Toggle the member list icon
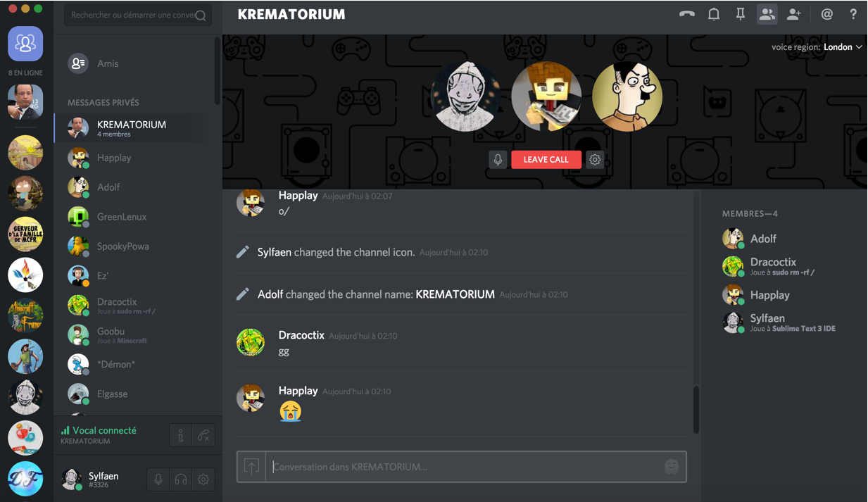The image size is (868, 502). [x=767, y=14]
